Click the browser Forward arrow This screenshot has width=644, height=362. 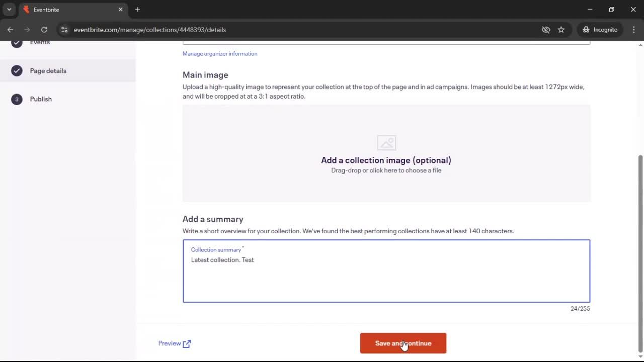(27, 30)
